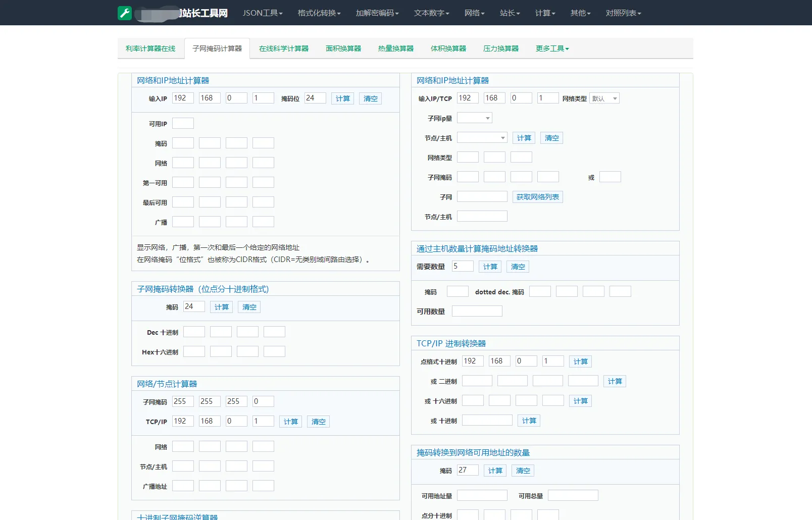The width and height of the screenshot is (812, 520).
Task: Open the 站长 navigation dropdown
Action: point(510,13)
